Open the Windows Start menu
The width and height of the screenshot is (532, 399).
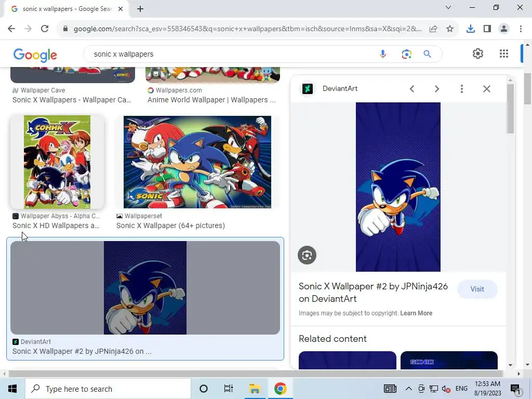tap(12, 389)
